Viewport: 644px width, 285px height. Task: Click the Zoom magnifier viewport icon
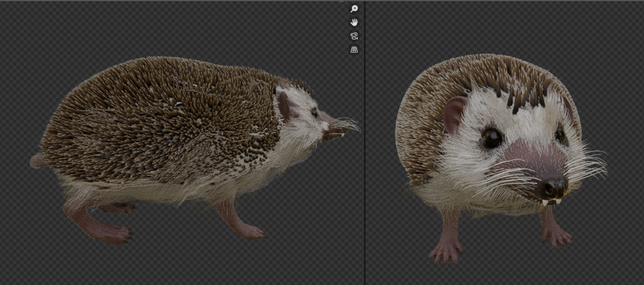(x=354, y=9)
